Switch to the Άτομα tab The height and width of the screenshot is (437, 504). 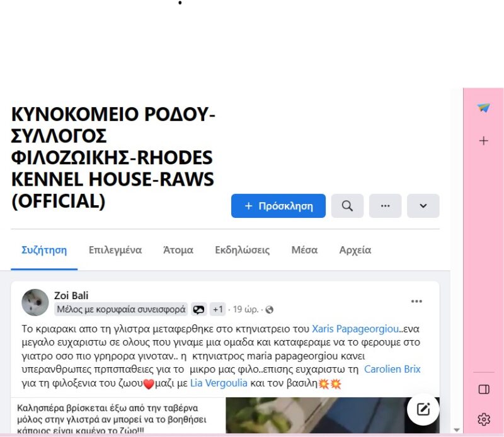(x=178, y=250)
